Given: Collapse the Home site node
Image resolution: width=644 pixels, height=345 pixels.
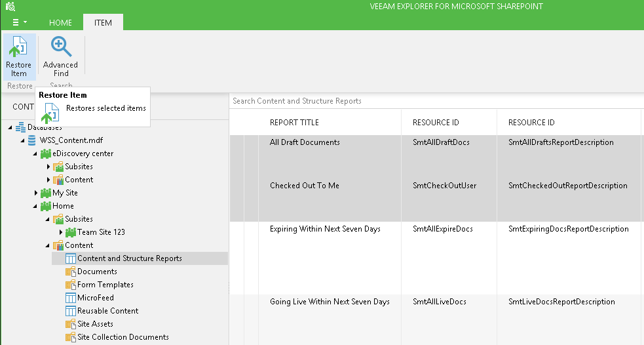Looking at the screenshot, I should [36, 206].
